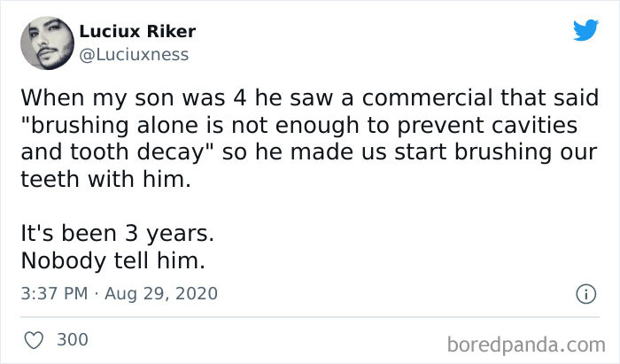Screen dimensions: 620x364
Task: Click the 3:37 PM timestamp
Action: tap(51, 293)
